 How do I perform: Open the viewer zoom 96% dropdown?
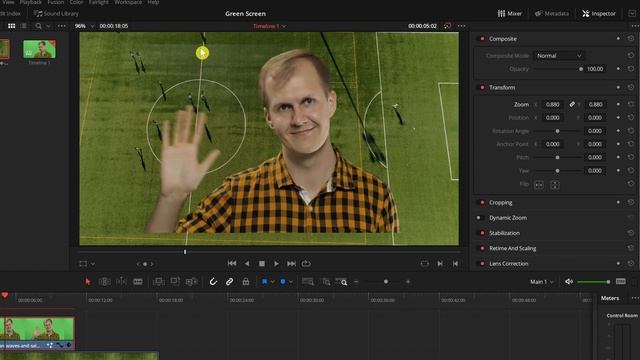pyautogui.click(x=84, y=26)
